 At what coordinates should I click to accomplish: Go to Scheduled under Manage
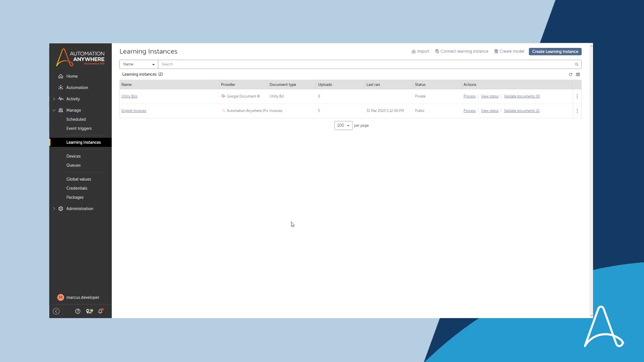[x=76, y=119]
